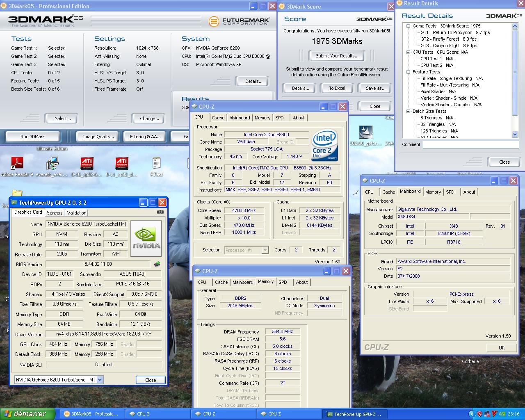Open the Adobe Reader 9 desktop shortcut
The height and width of the screenshot is (420, 525).
17,167
